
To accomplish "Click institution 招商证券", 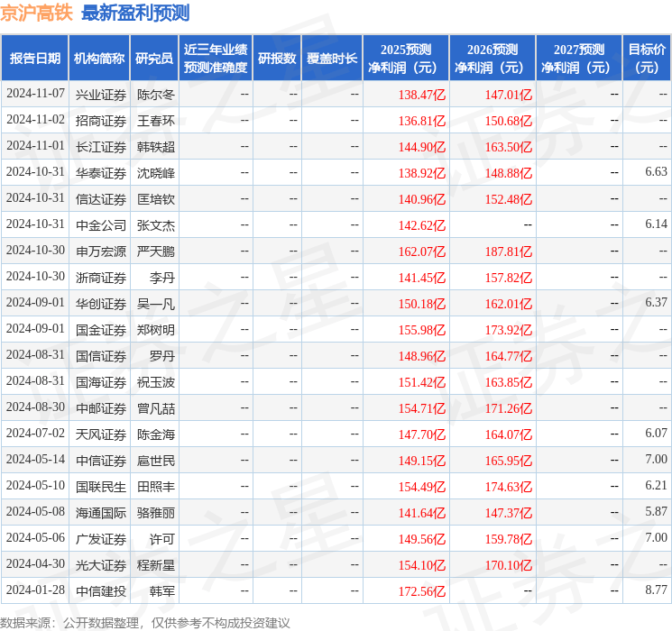I will point(101,121).
